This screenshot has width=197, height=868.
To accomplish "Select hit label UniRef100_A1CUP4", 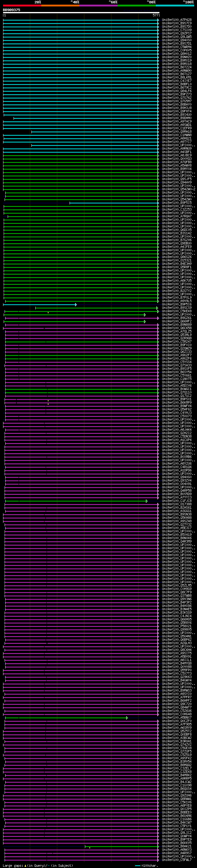I will click(177, 440).
